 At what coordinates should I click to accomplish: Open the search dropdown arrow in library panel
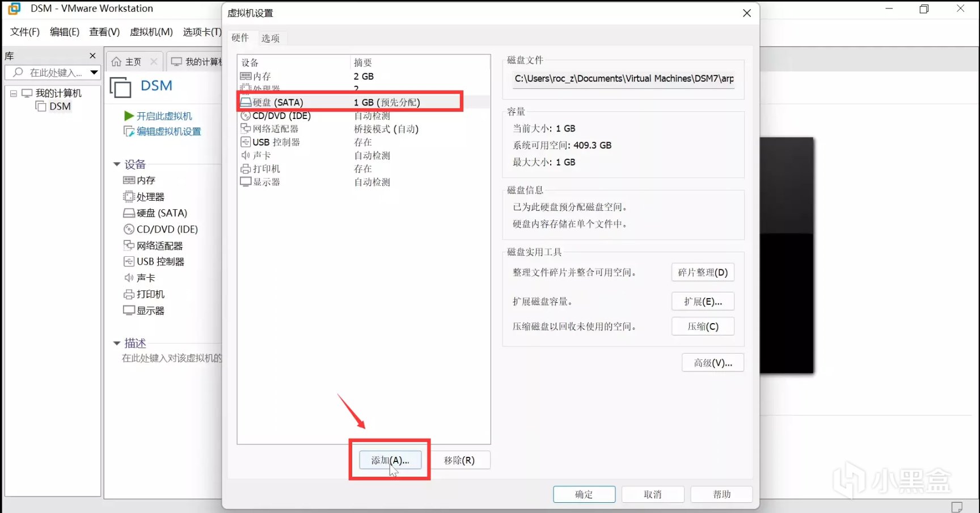(94, 73)
